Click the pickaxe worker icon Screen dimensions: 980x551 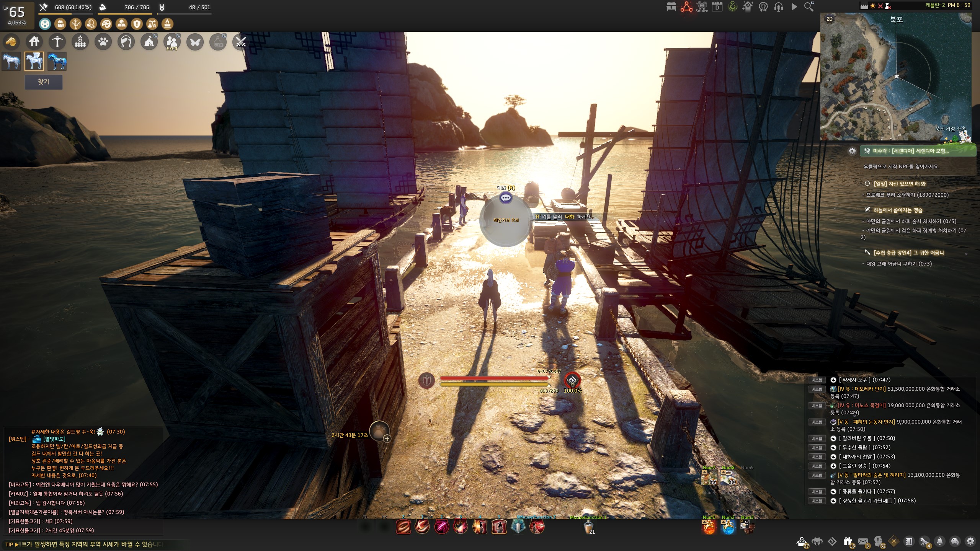(57, 41)
